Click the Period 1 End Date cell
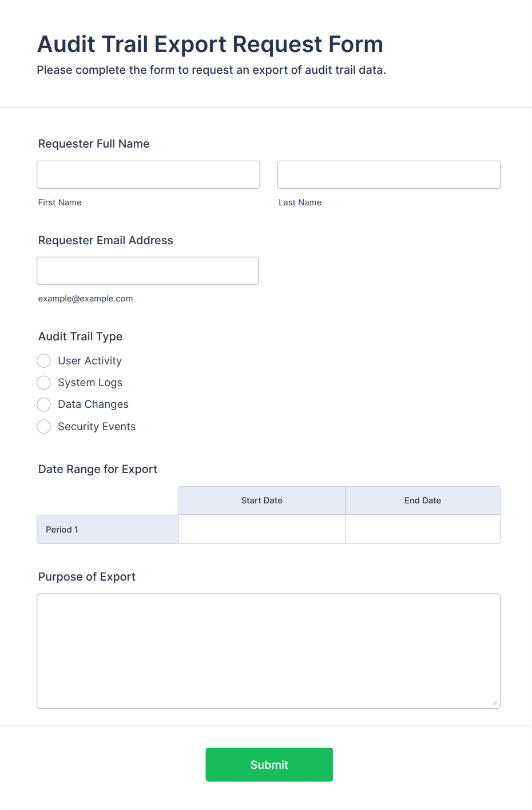 (x=423, y=529)
